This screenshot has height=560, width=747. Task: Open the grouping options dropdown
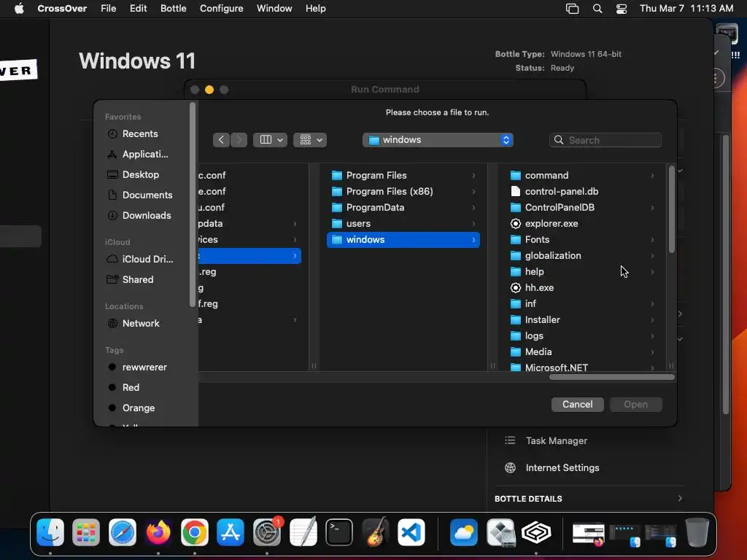tap(310, 140)
